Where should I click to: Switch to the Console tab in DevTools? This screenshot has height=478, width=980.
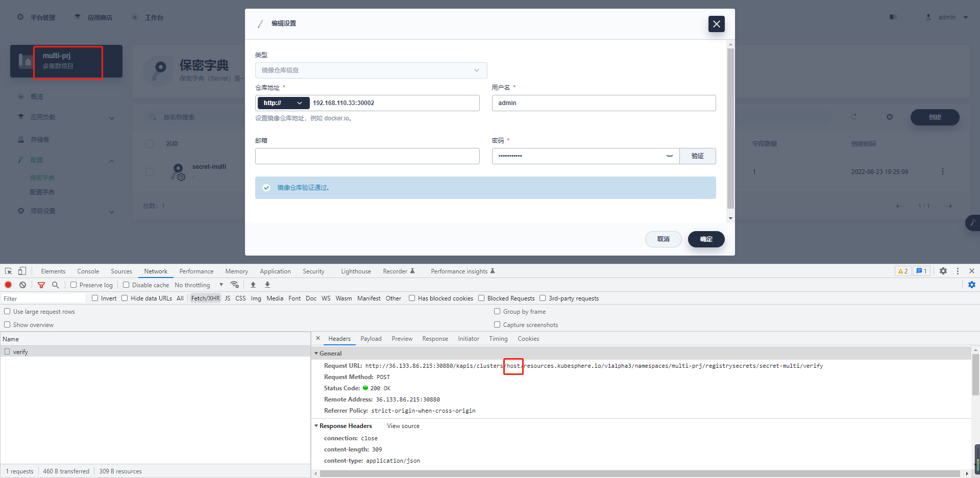pos(88,271)
